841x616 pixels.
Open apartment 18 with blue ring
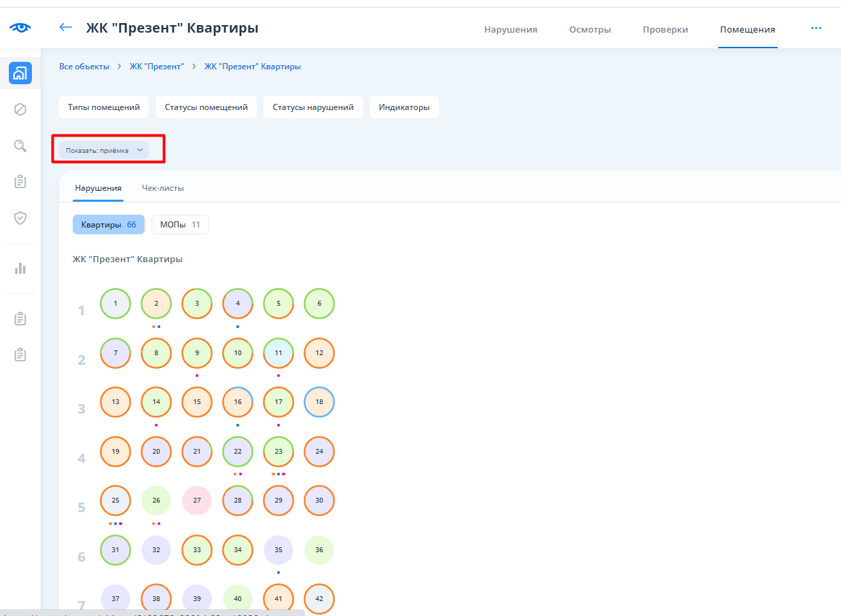(x=319, y=402)
